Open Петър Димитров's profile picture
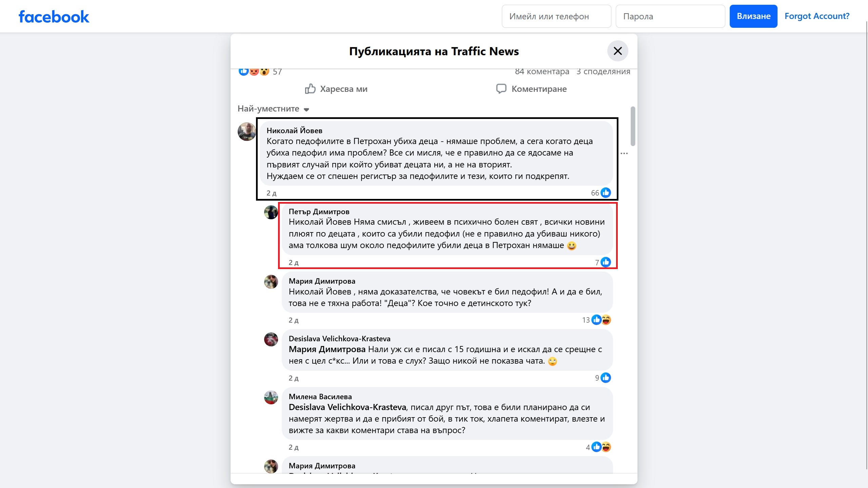 click(x=271, y=212)
